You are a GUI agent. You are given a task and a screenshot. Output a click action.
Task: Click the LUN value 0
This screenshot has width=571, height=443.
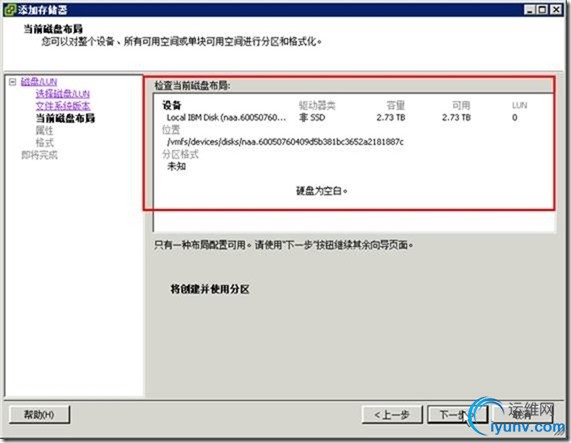515,118
